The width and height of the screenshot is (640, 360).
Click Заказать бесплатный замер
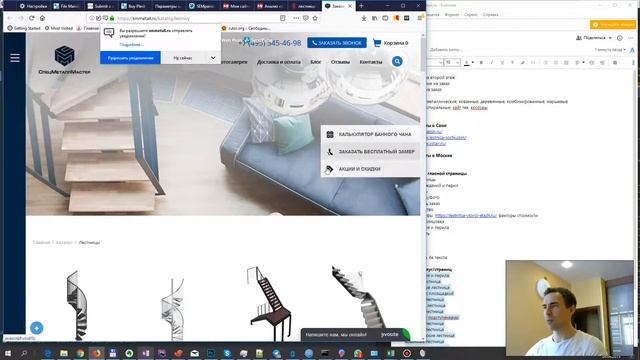coord(370,151)
